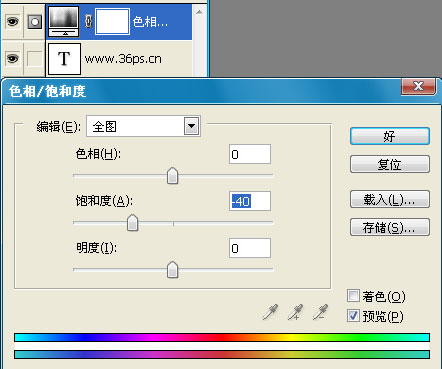Select the subtract-from-sample eyedropper (minus)

point(320,312)
